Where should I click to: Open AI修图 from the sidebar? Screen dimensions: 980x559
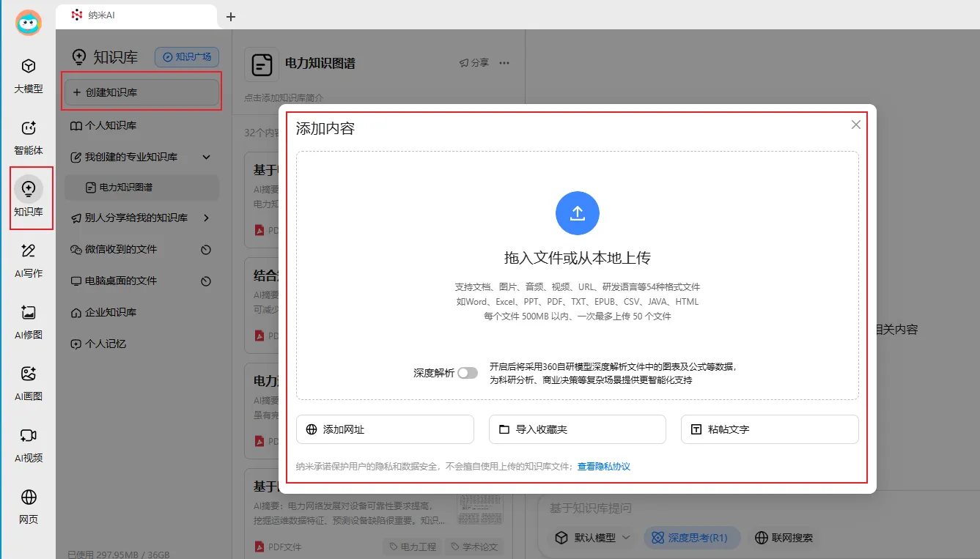(29, 322)
